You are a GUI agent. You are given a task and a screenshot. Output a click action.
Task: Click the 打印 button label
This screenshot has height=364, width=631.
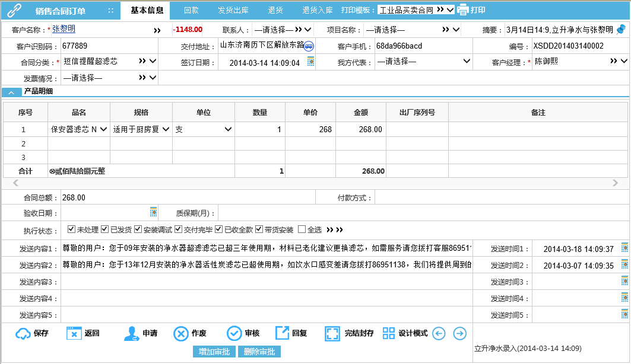[x=478, y=10]
